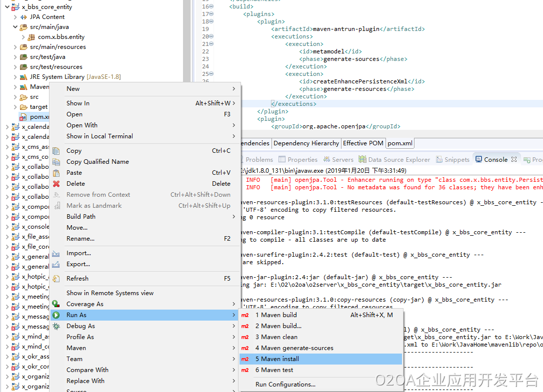Collapse the x_bbs_core_entity project tree
The width and height of the screenshot is (543, 392).
pos(7,7)
